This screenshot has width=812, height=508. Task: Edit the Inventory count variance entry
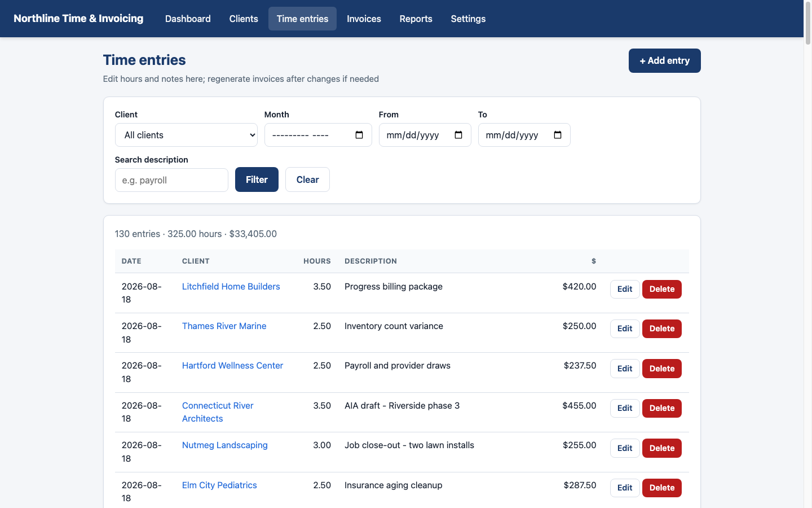pyautogui.click(x=625, y=329)
